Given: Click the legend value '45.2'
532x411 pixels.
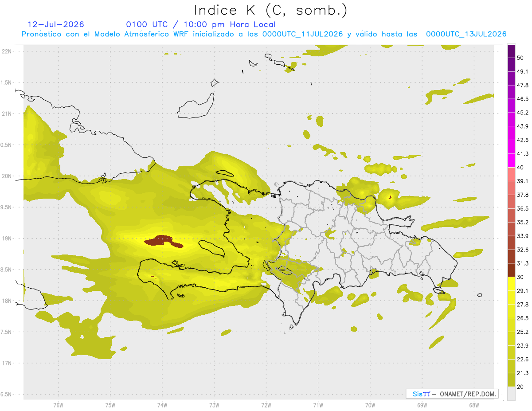Looking at the screenshot, I should [523, 113].
